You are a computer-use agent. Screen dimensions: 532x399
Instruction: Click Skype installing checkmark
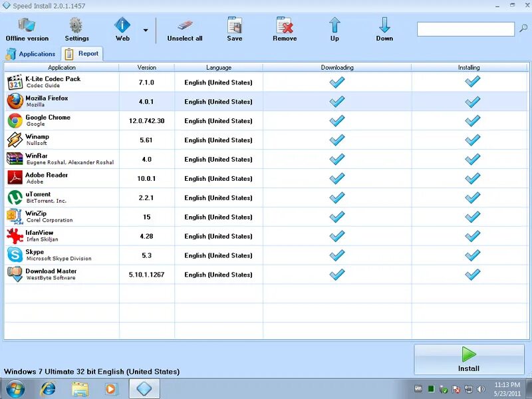[x=472, y=255]
